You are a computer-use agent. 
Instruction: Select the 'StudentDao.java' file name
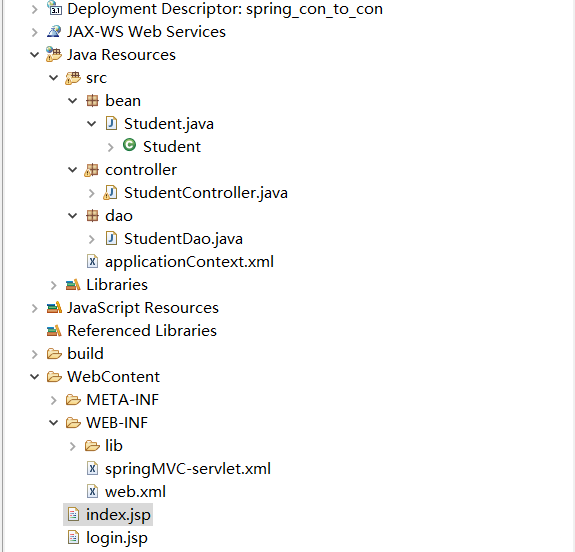tap(183, 239)
